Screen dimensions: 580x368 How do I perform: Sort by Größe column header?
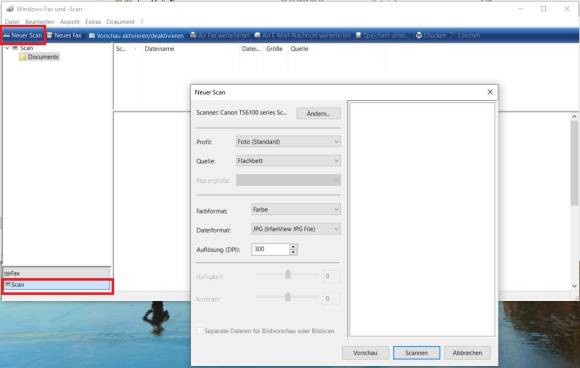[274, 49]
